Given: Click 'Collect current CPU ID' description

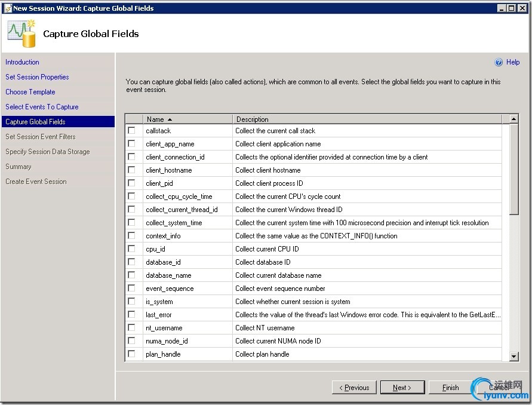Looking at the screenshot, I should coord(267,249).
